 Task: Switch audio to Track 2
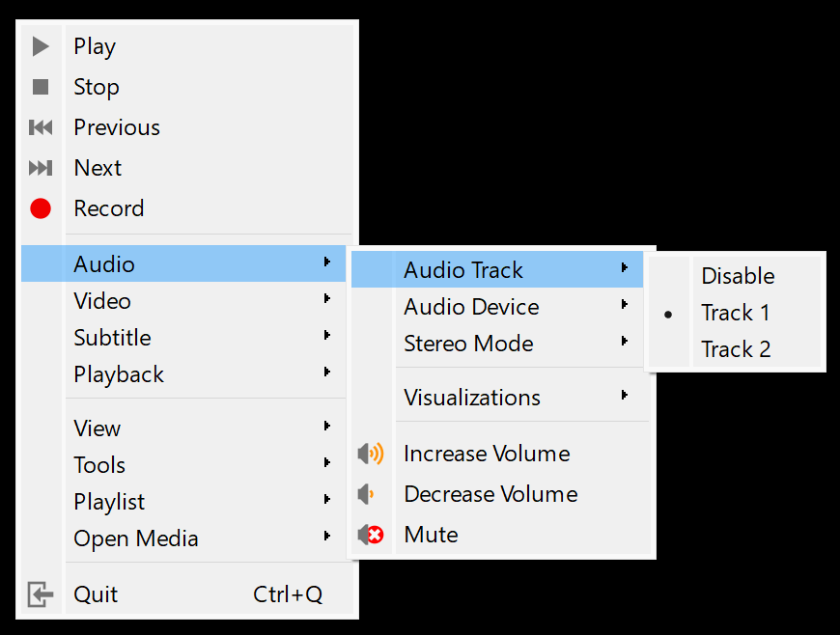click(x=736, y=349)
